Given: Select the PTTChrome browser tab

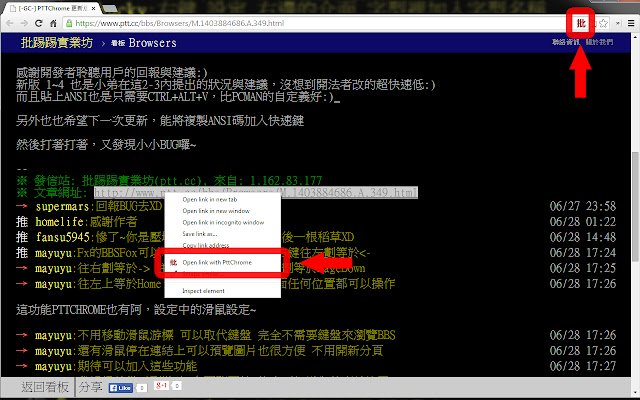Looking at the screenshot, I should point(53,8).
